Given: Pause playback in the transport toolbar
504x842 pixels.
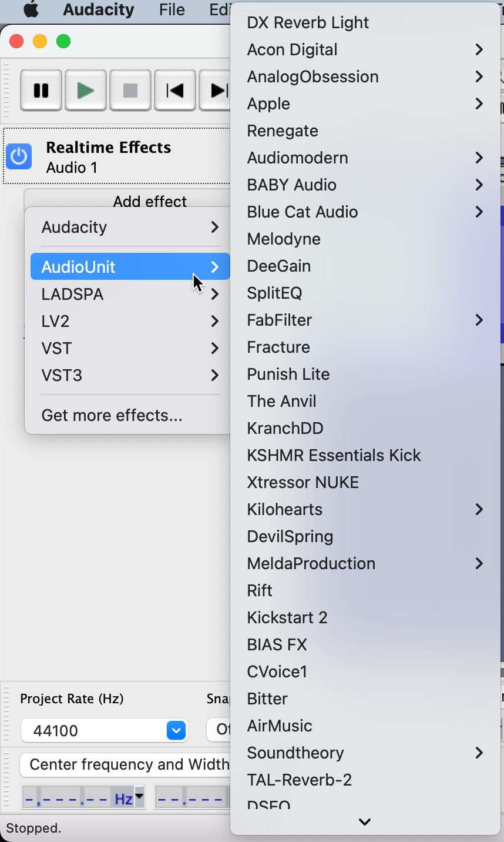Looking at the screenshot, I should 40,91.
